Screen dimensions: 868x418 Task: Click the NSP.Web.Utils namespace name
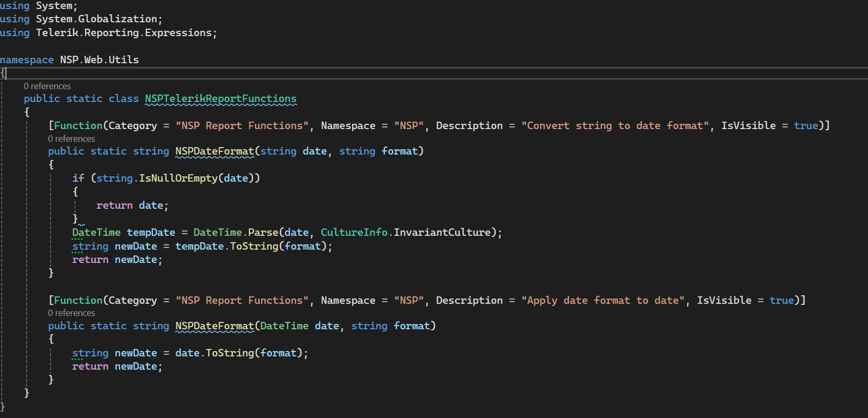[x=99, y=59]
